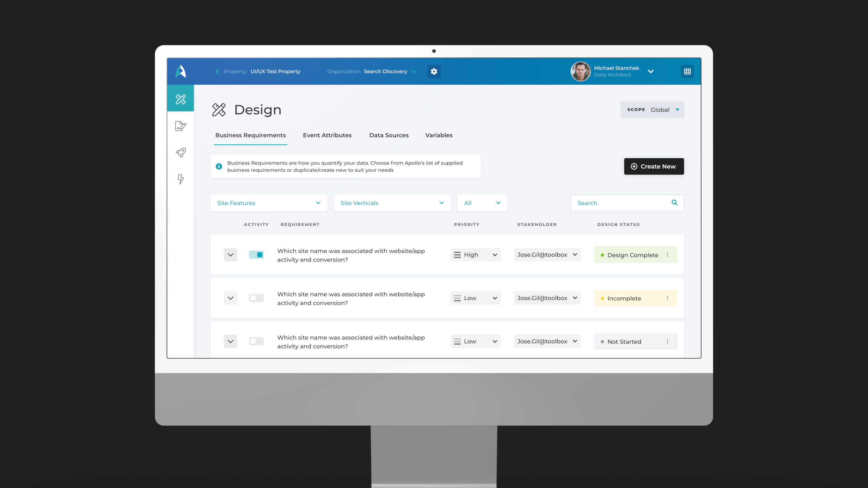
Task: Switch to the Event Attributes tab
Action: click(x=327, y=135)
